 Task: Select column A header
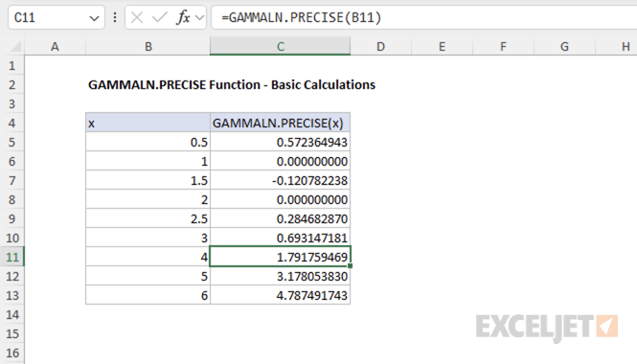(55, 46)
